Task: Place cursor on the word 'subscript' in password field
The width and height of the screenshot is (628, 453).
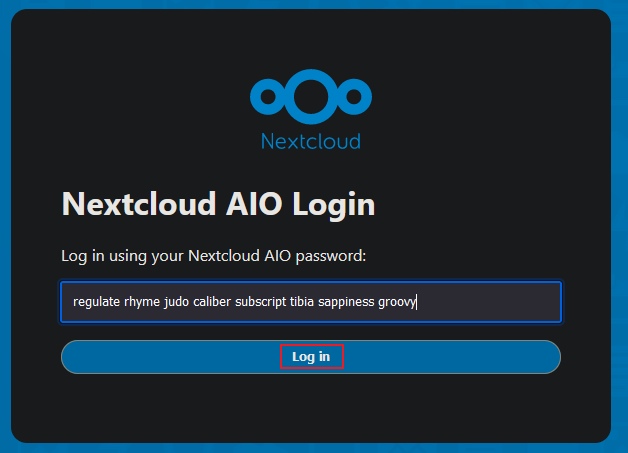Action: tap(261, 302)
